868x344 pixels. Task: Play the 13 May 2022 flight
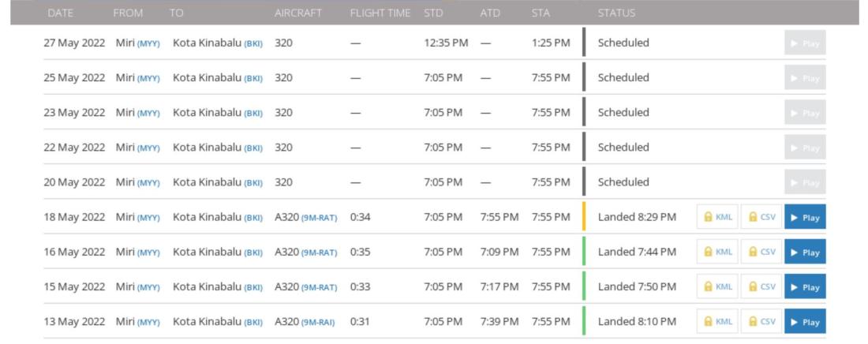click(805, 321)
